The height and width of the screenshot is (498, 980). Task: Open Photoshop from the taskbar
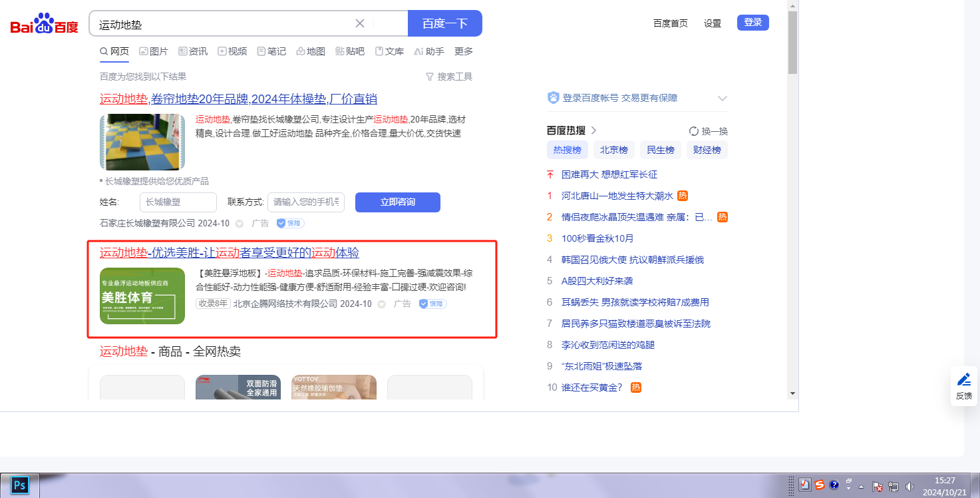tap(20, 485)
